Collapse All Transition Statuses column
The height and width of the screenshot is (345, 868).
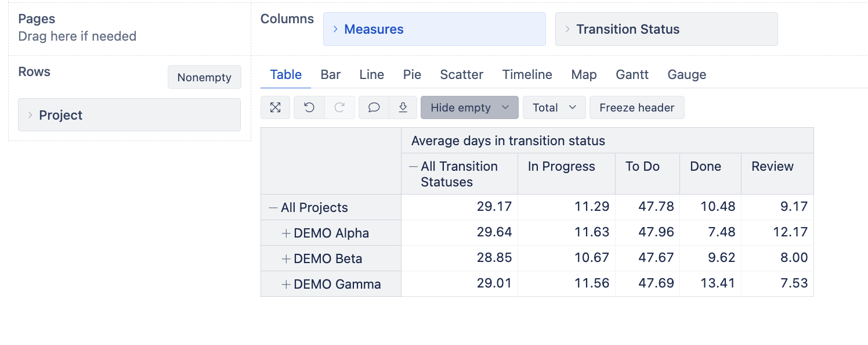[413, 166]
